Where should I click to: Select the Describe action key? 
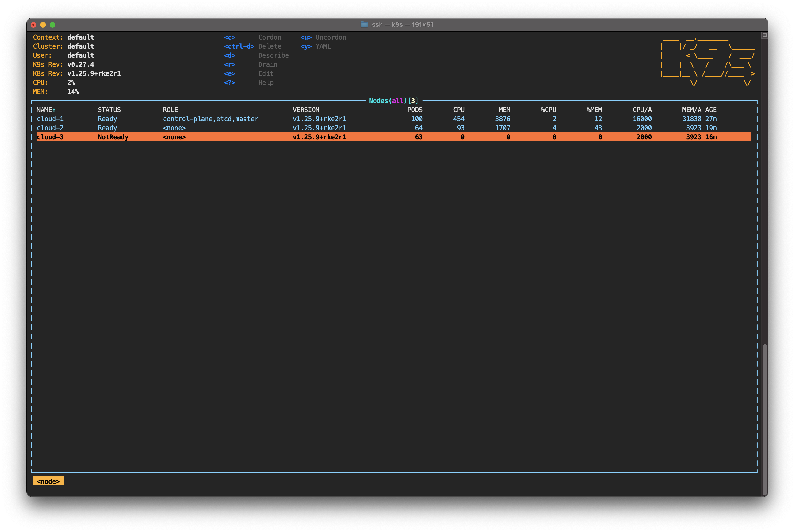228,55
